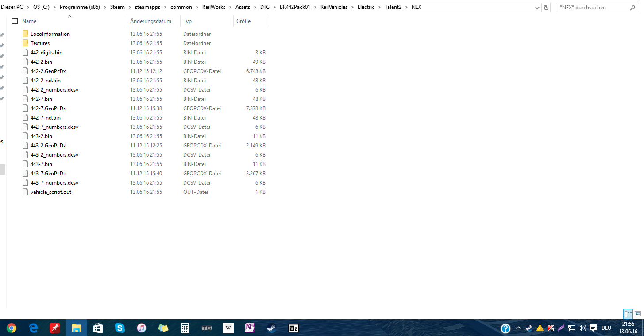Select the file 443-2.GeoPcDx
Screen dimensions: 644x336
coord(48,146)
